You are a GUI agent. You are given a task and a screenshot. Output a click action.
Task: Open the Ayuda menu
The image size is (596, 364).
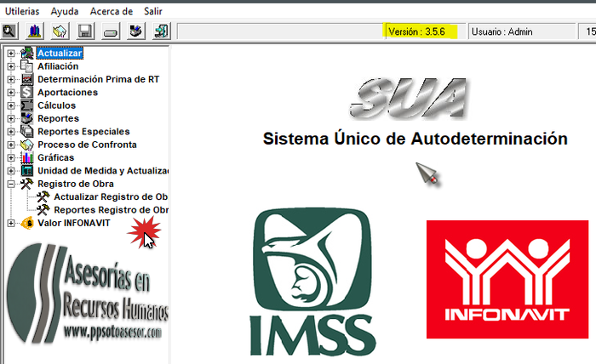point(65,11)
